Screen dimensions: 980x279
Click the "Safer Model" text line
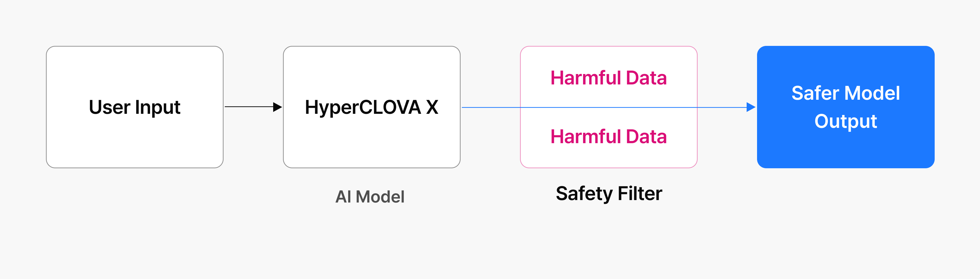846,93
